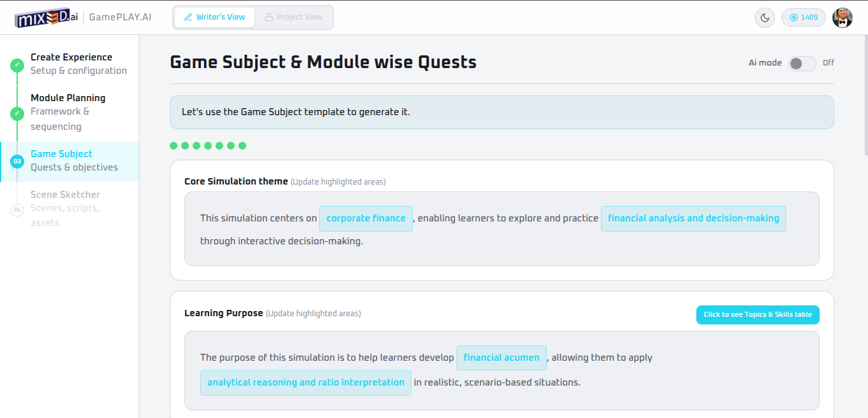Click the 1409 credits coin badge
Viewport: 868px width, 418px height.
[x=804, y=18]
